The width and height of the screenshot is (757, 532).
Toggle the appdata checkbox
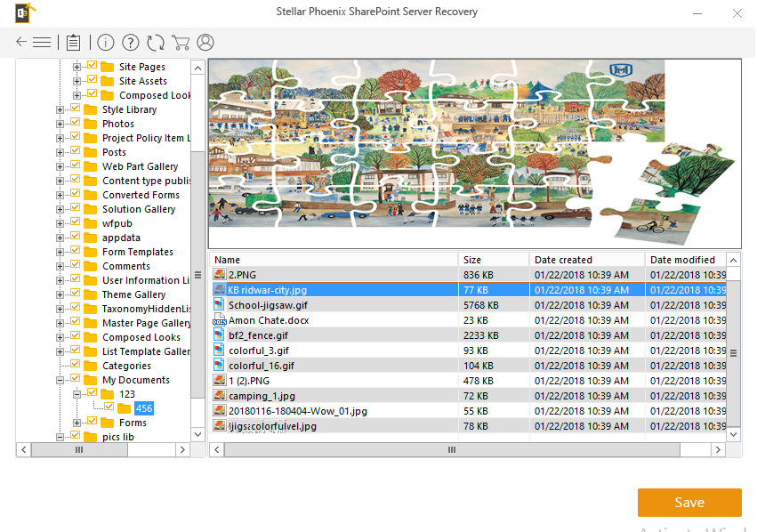76,236
